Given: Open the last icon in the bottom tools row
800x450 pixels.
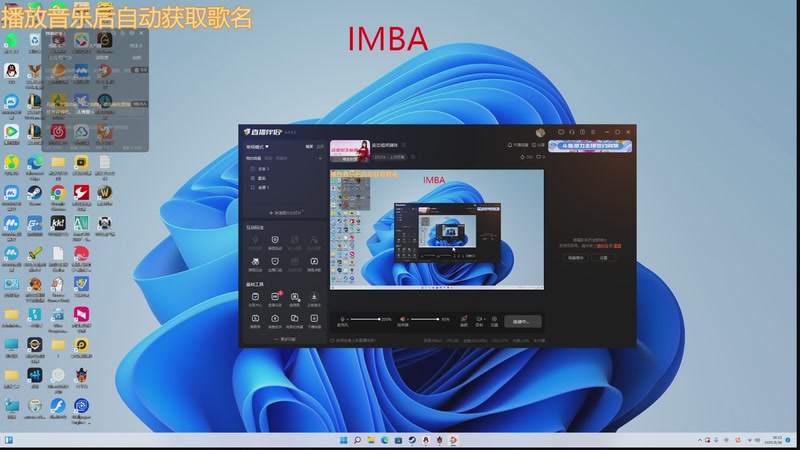Looking at the screenshot, I should click(x=314, y=320).
